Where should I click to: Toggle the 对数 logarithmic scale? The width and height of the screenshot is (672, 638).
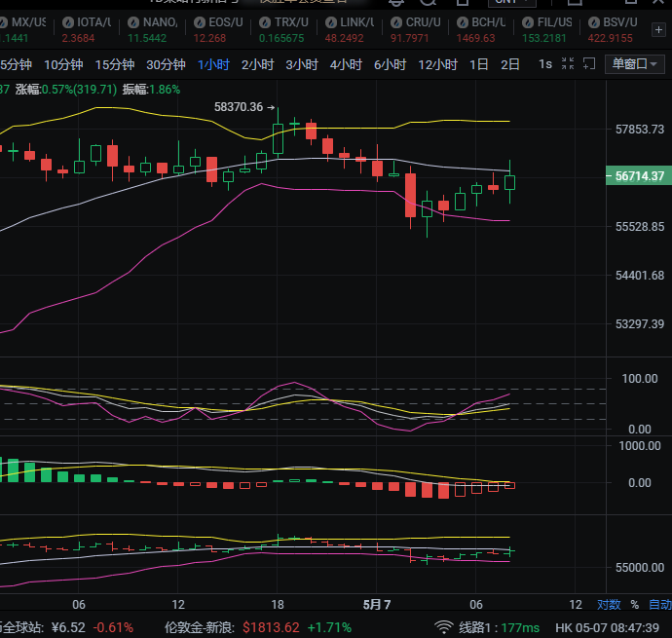tap(609, 605)
